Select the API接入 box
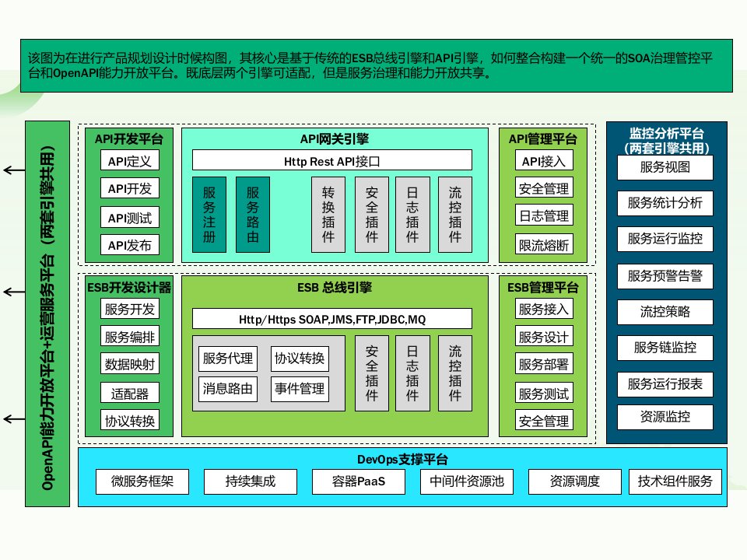This screenshot has height=560, width=747. [544, 160]
